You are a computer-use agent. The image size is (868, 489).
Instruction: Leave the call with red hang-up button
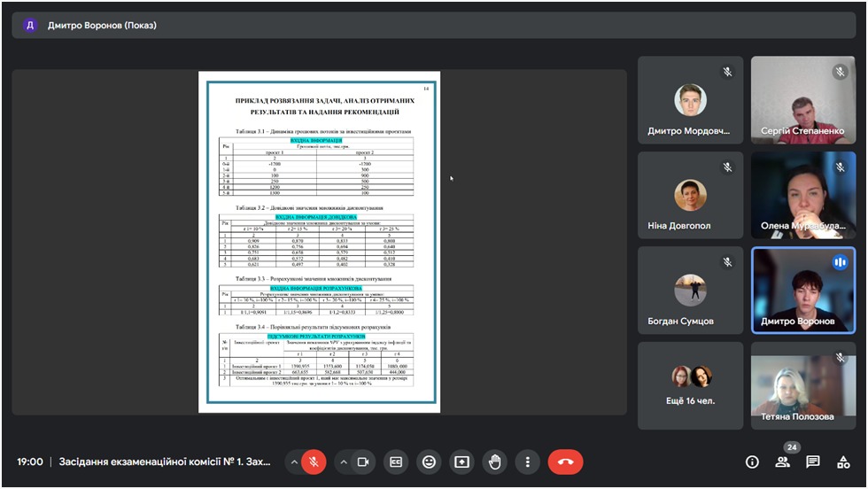tap(565, 462)
